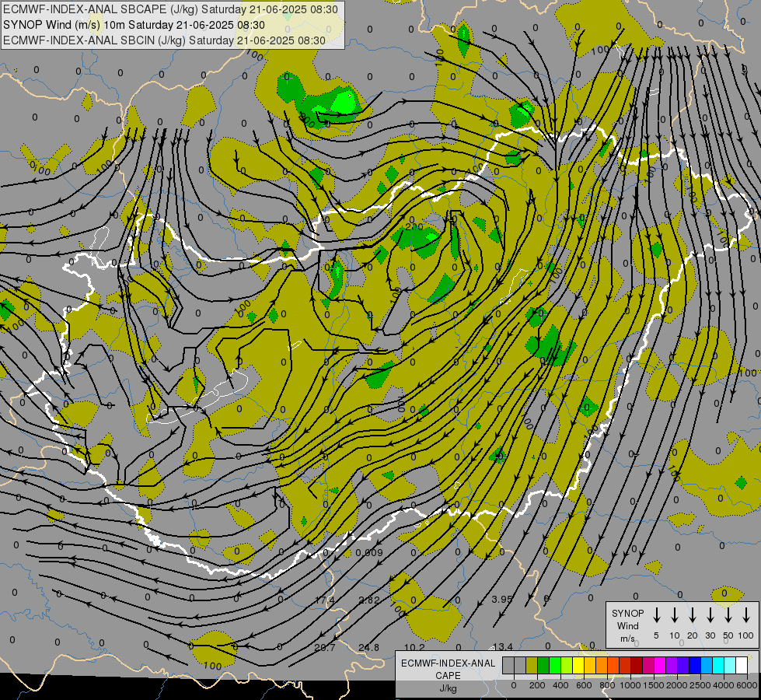Image resolution: width=761 pixels, height=700 pixels.
Task: Select the deep blue swatch in CAPE legend
Action: [694, 665]
